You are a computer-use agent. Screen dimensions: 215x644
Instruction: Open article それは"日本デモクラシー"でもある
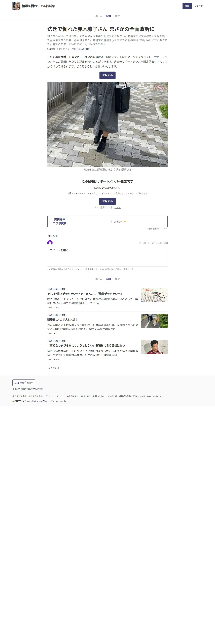pos(85,294)
